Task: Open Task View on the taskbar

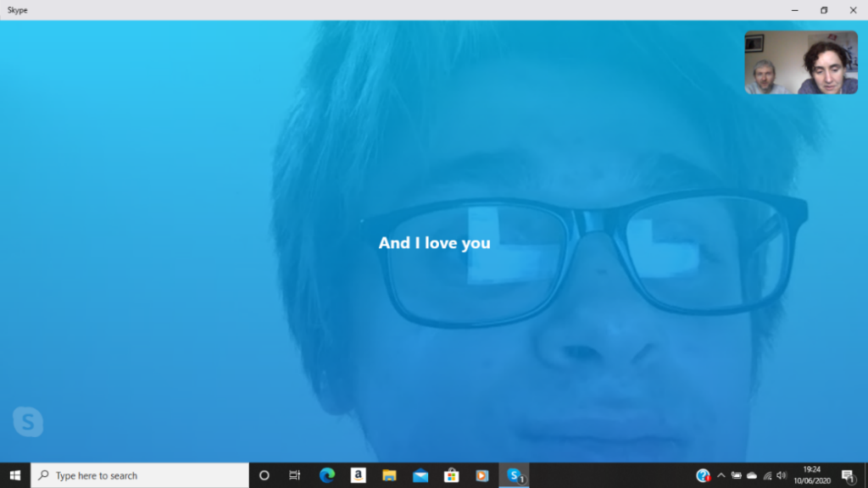Action: click(x=294, y=475)
